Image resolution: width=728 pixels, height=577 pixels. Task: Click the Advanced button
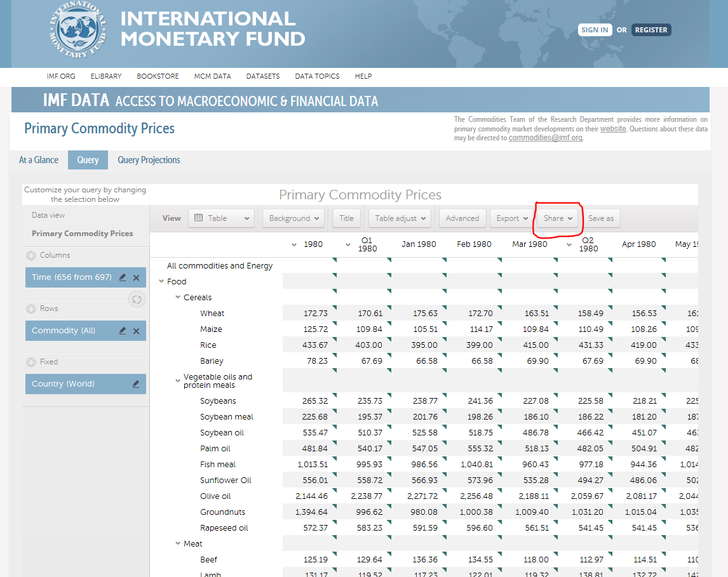point(462,218)
